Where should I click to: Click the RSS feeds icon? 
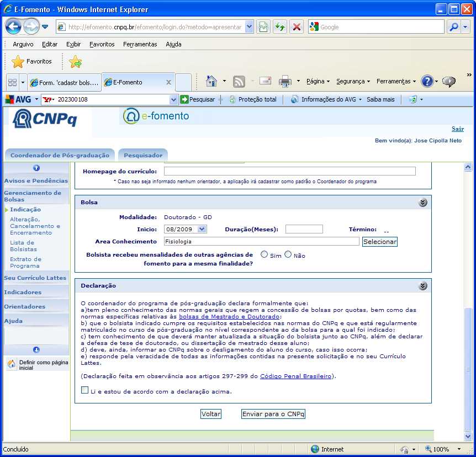239,82
